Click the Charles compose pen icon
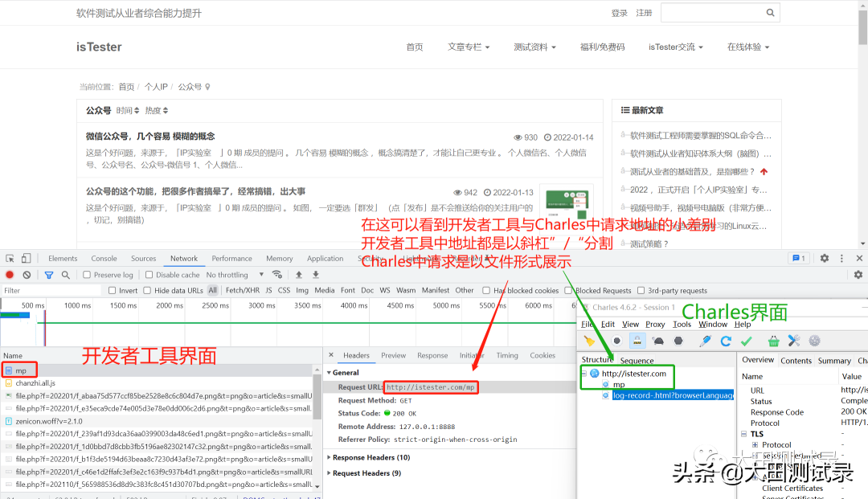 (x=705, y=341)
